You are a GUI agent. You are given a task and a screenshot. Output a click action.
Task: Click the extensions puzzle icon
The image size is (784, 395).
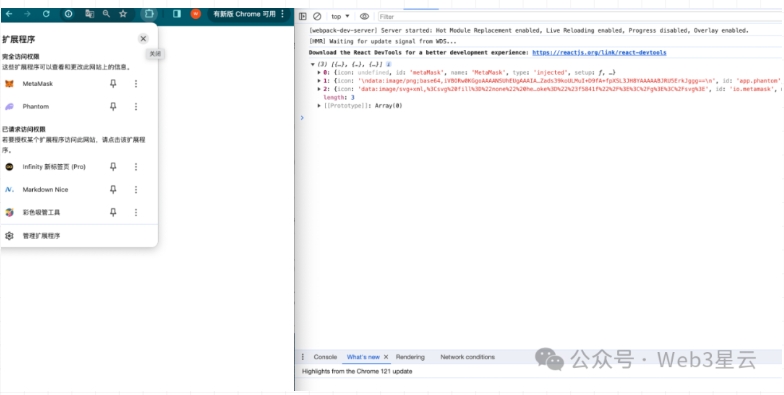[x=149, y=14]
